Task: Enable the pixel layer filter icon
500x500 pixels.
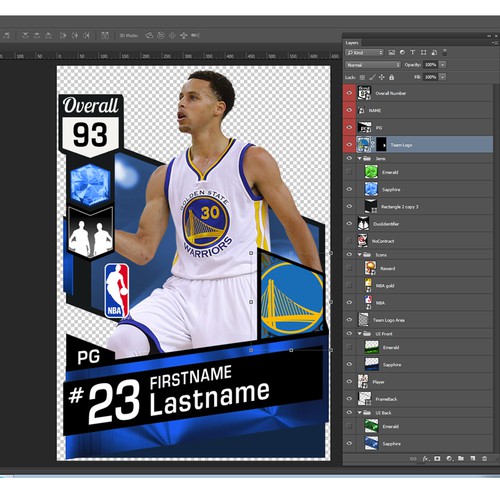Action: 392,52
